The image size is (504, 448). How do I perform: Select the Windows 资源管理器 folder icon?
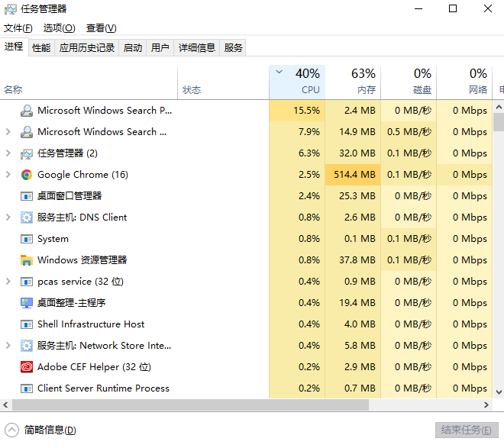click(x=27, y=260)
